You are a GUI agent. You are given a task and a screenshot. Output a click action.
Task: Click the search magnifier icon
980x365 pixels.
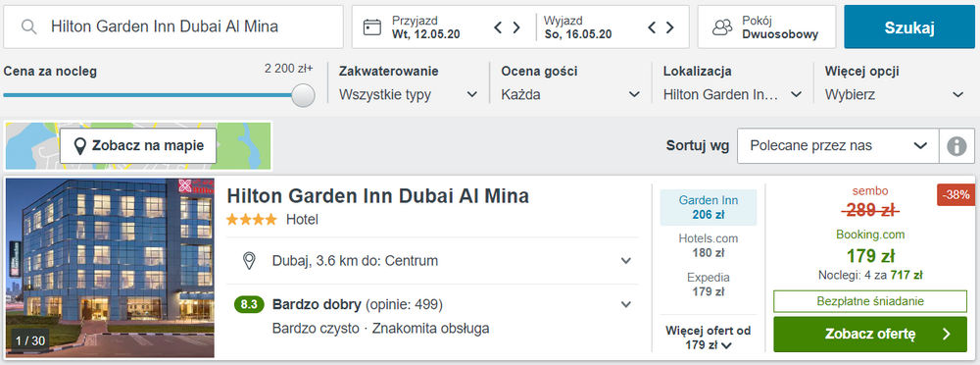(x=28, y=26)
